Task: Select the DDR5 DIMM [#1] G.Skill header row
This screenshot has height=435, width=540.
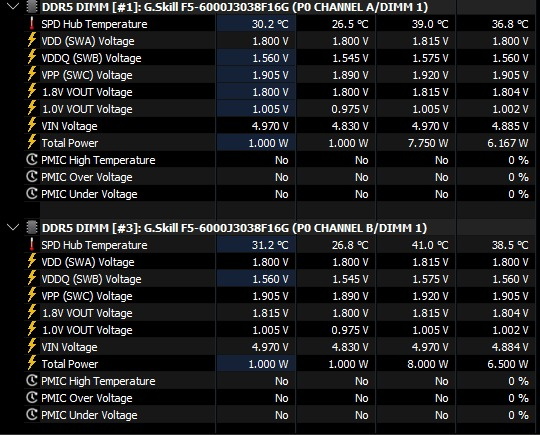Action: pyautogui.click(x=235, y=7)
